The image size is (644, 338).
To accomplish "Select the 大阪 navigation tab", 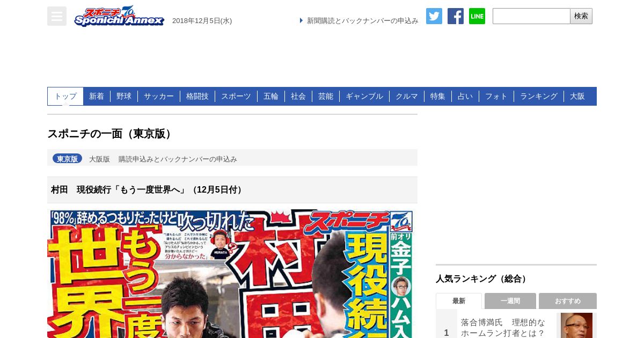I will point(577,96).
